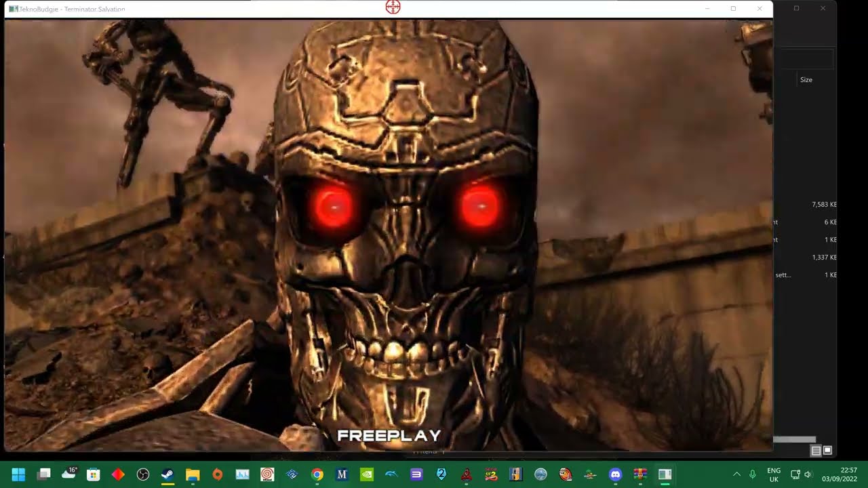The height and width of the screenshot is (488, 868).
Task: Open OBS Studio from the taskbar
Action: click(x=143, y=474)
